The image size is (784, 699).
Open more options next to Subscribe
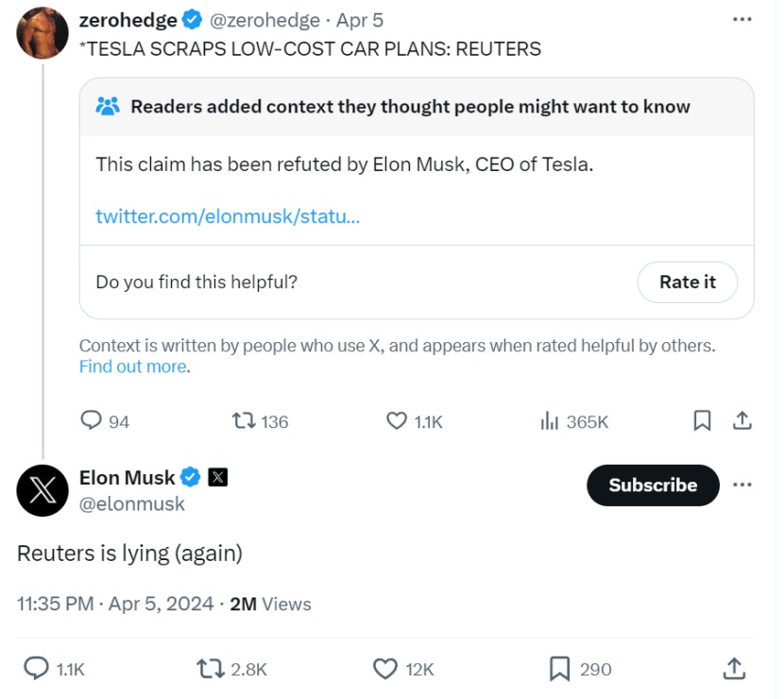(742, 485)
